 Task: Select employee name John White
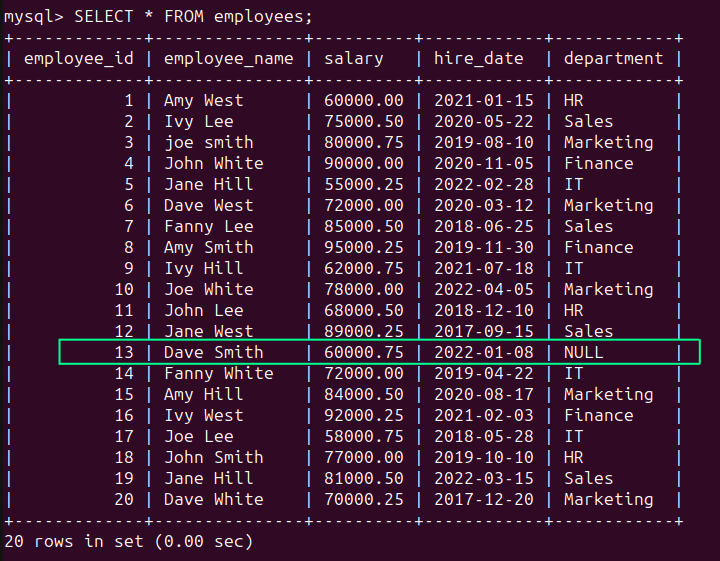213,163
